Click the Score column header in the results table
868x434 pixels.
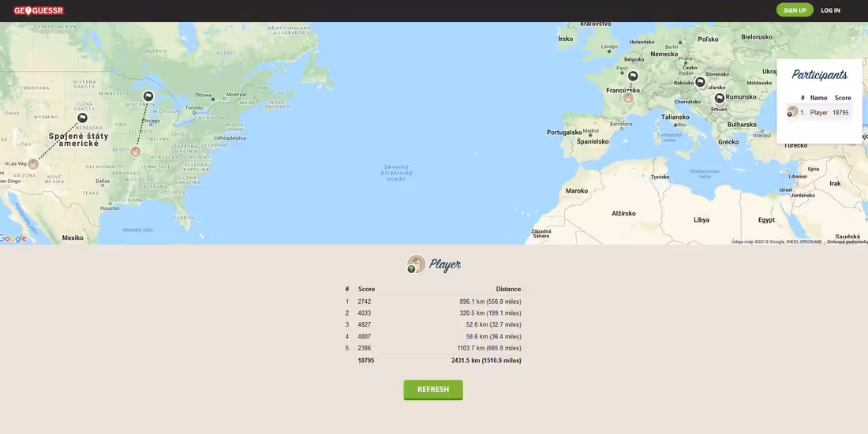(x=366, y=289)
